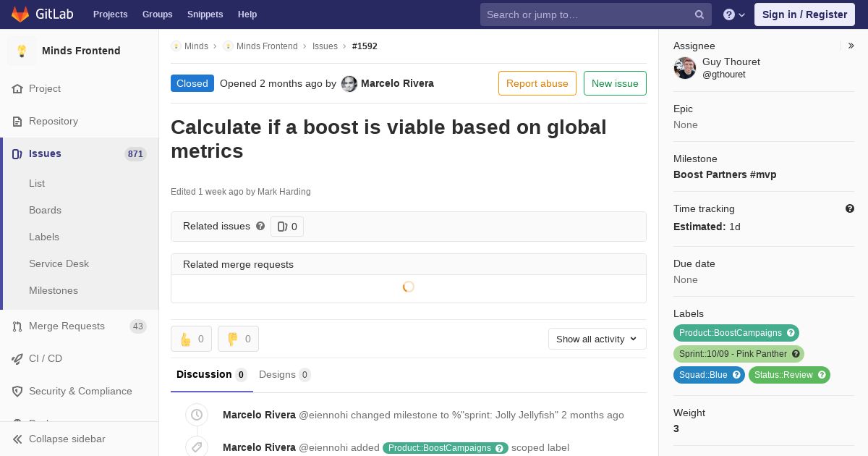This screenshot has height=456, width=868.
Task: Open the Help menu item
Action: point(247,14)
